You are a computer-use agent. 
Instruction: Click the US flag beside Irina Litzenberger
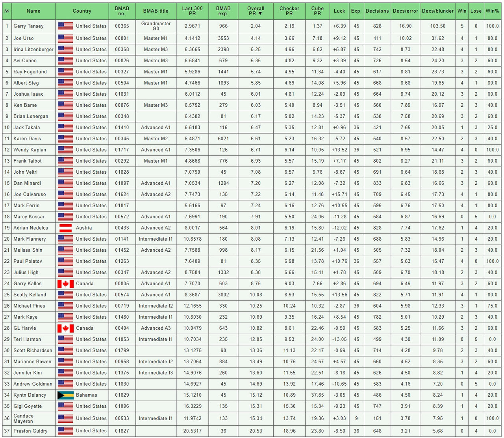[65, 50]
